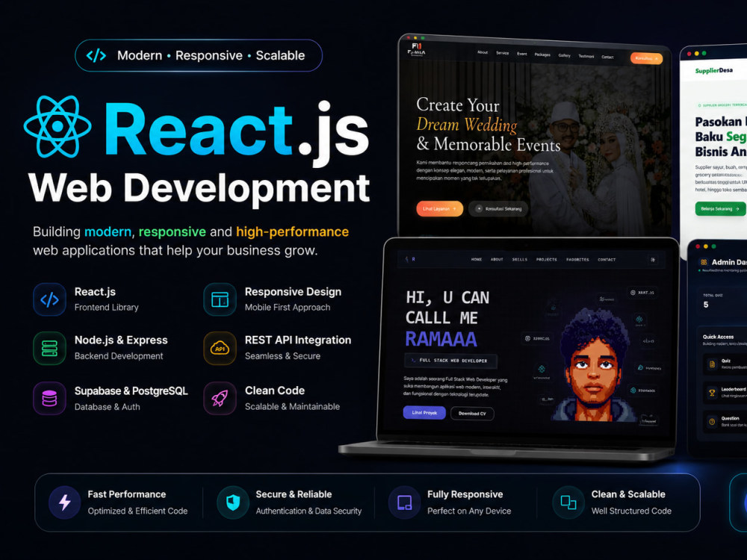Select FAVORITES in the portfolio navbar
747x560 pixels.
577,260
